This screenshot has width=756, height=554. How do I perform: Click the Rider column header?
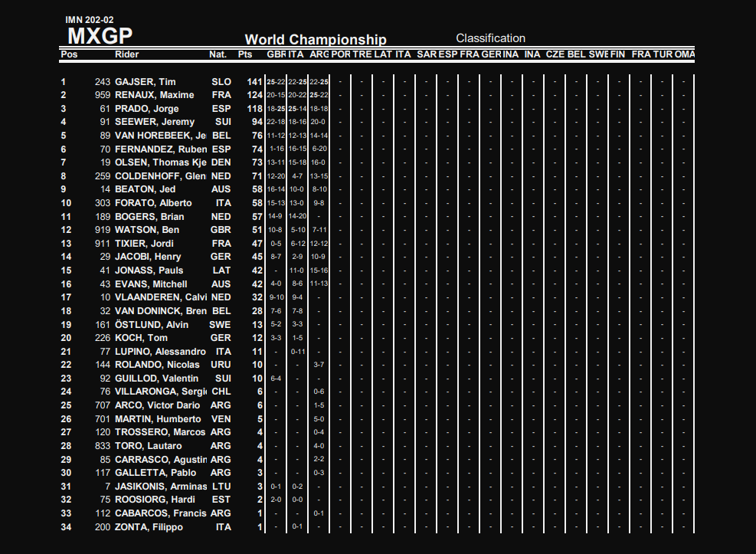click(127, 54)
